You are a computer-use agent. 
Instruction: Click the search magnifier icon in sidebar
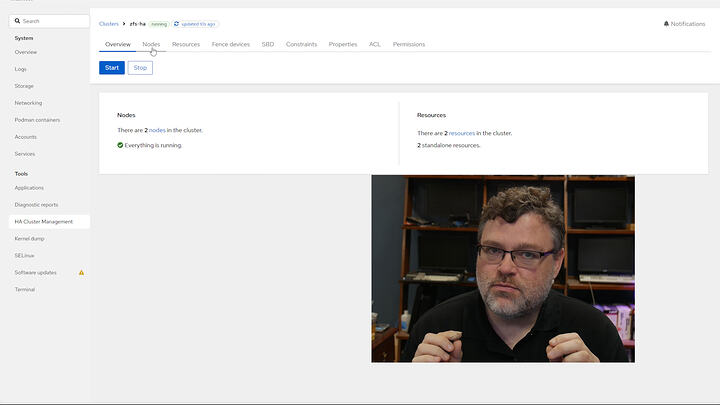(x=17, y=21)
